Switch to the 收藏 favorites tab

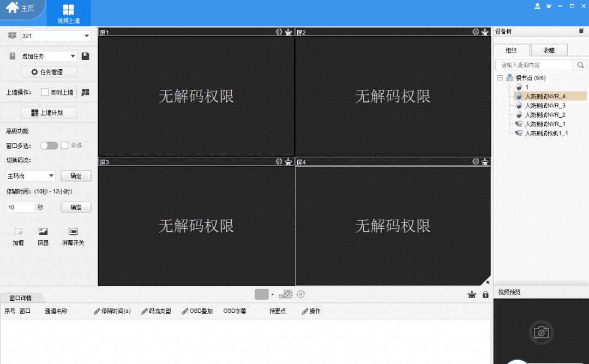(549, 50)
